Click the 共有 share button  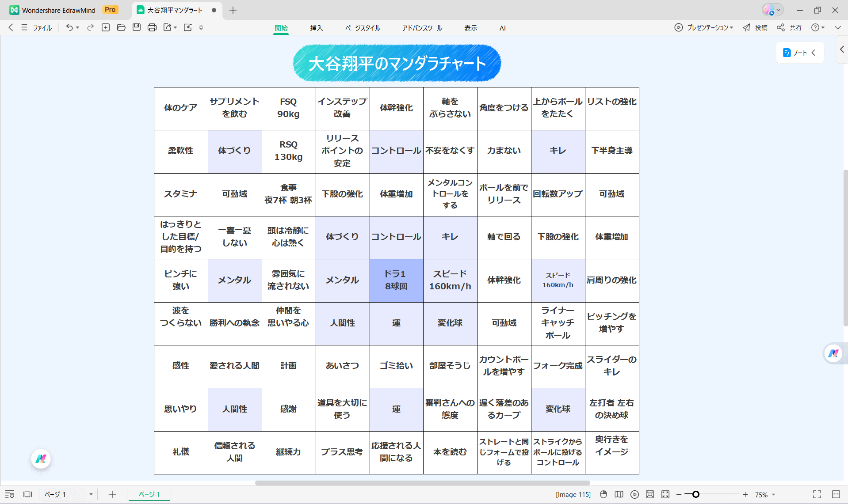790,27
